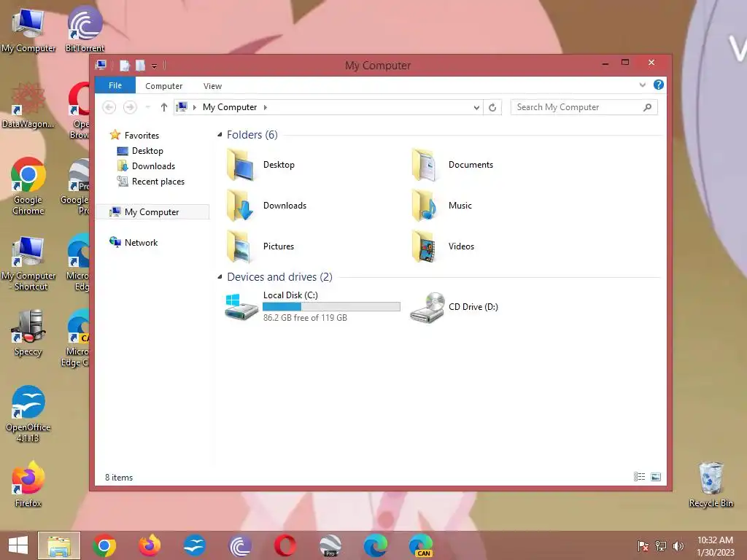Collapse the Folders (6) group
The width and height of the screenshot is (747, 560).
220,135
